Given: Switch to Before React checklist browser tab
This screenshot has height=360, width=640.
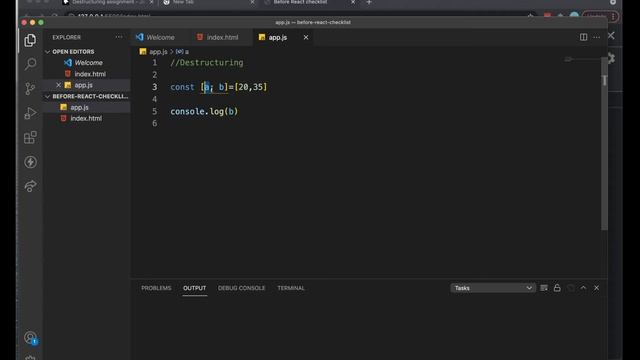Looking at the screenshot, I should [300, 2].
